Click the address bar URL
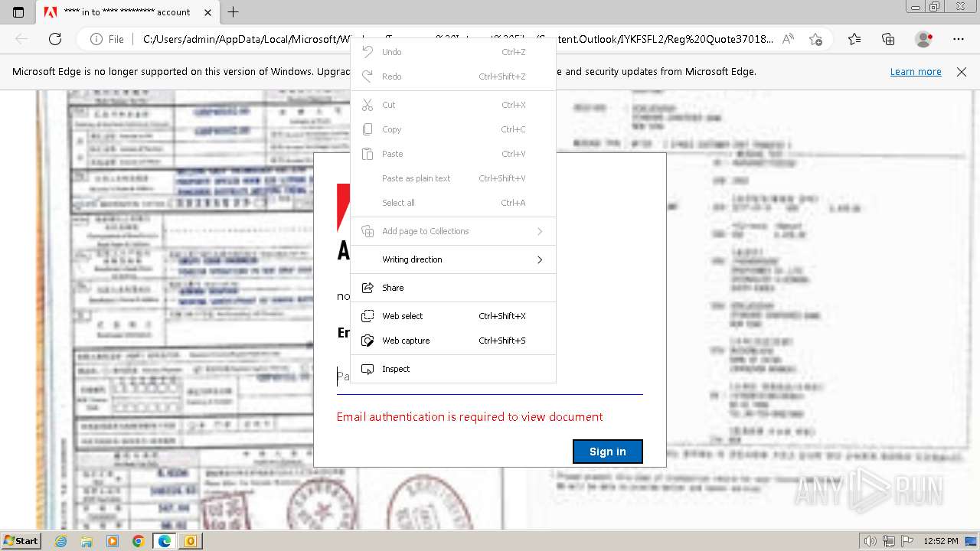Image resolution: width=980 pixels, height=551 pixels. [x=458, y=39]
